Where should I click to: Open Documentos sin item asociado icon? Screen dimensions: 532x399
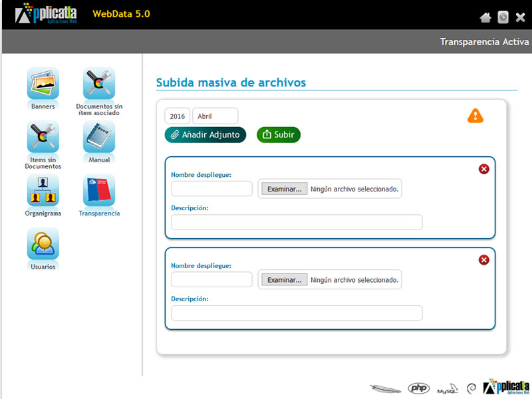click(x=99, y=84)
